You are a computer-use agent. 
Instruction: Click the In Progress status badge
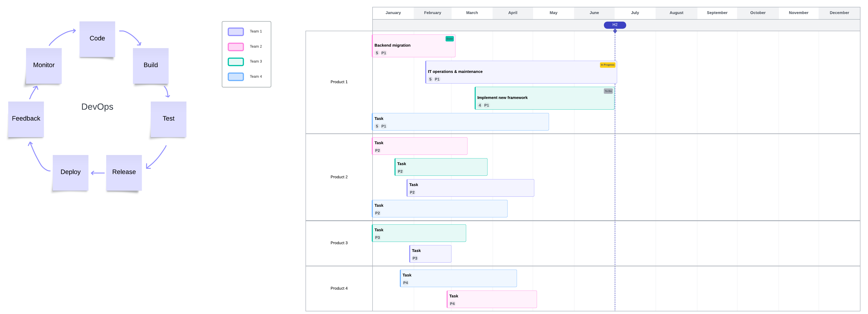607,65
